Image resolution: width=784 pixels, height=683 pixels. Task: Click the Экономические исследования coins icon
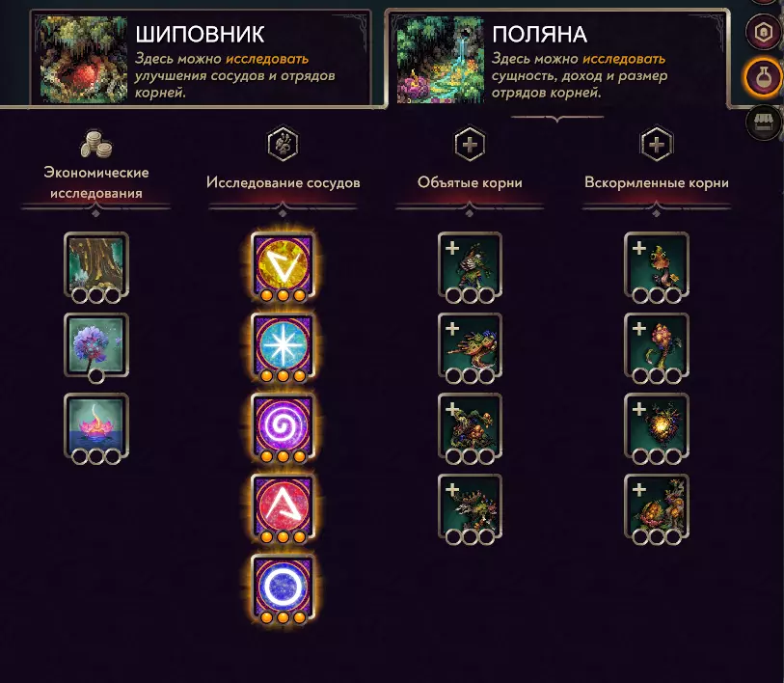pyautogui.click(x=96, y=144)
